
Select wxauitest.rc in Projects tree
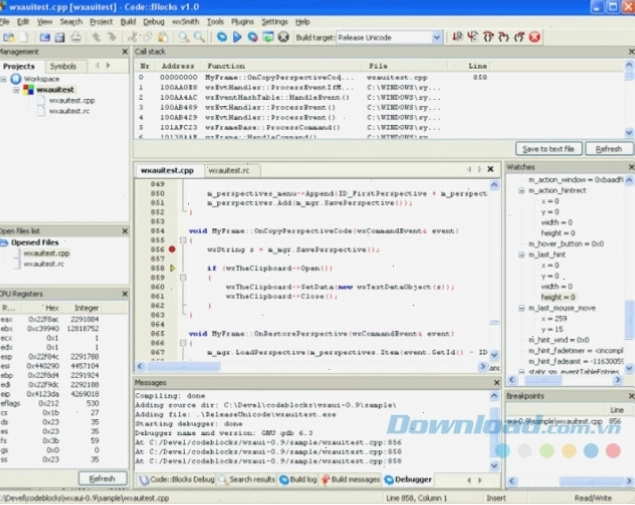coord(69,111)
